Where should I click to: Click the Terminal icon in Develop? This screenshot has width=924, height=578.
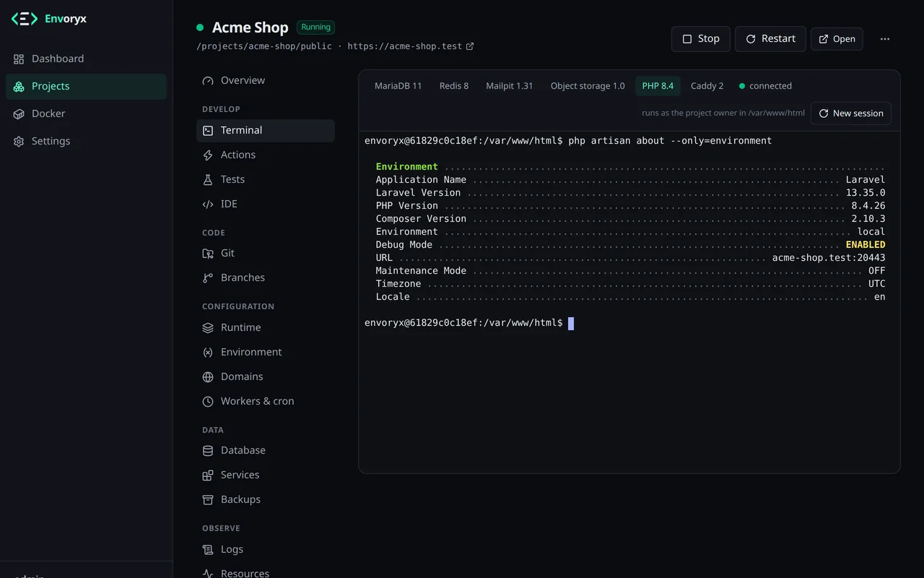(208, 131)
